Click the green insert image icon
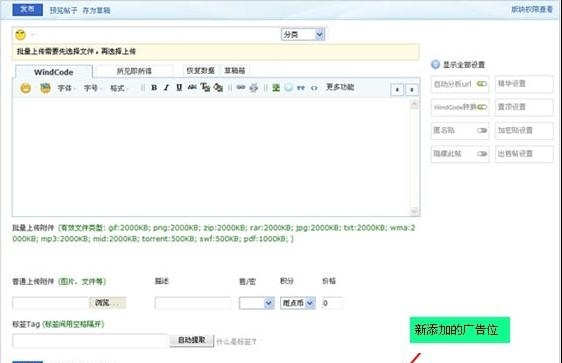Screen dimensions: 562x363 [x=276, y=87]
